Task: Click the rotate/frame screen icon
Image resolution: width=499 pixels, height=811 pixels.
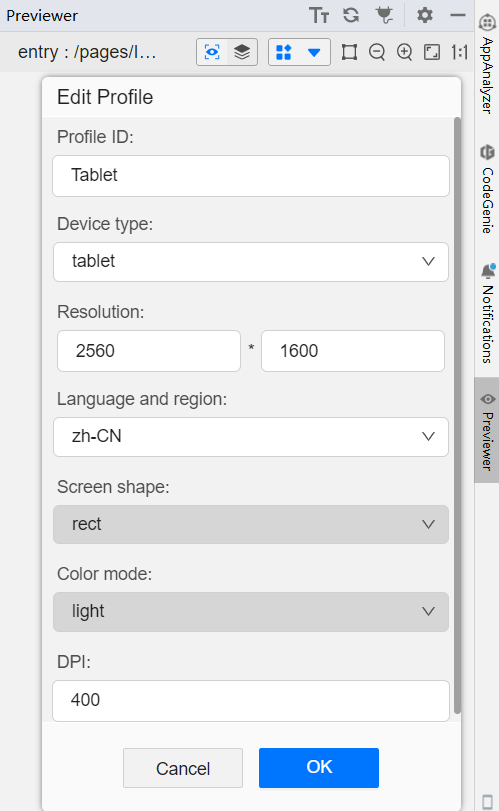Action: pyautogui.click(x=350, y=52)
